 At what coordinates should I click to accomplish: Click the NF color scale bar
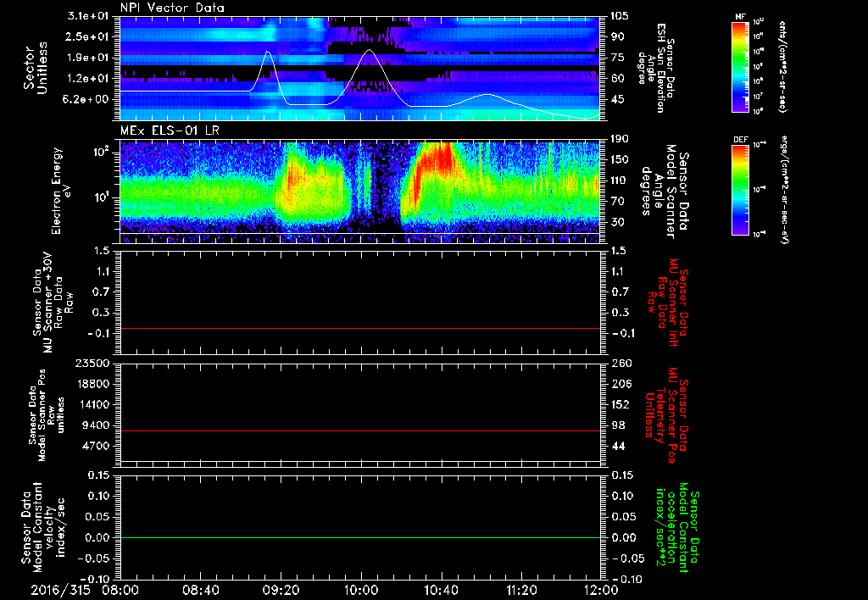pyautogui.click(x=741, y=66)
